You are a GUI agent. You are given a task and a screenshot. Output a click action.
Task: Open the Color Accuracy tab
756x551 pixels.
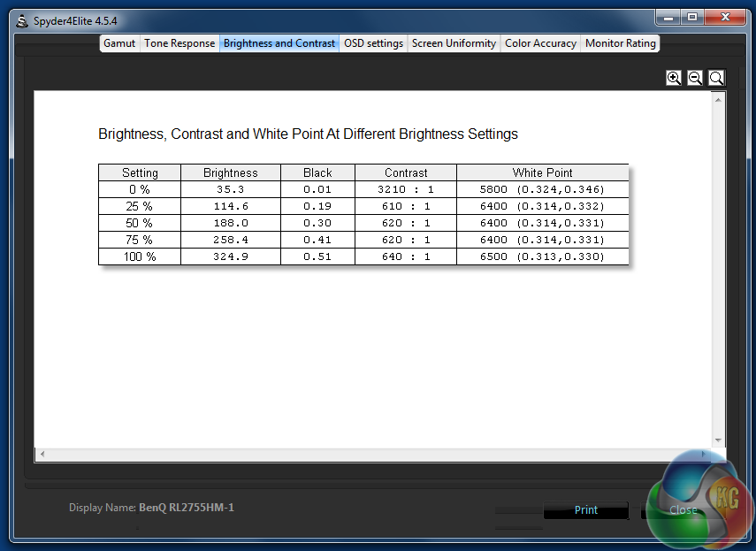[x=540, y=43]
